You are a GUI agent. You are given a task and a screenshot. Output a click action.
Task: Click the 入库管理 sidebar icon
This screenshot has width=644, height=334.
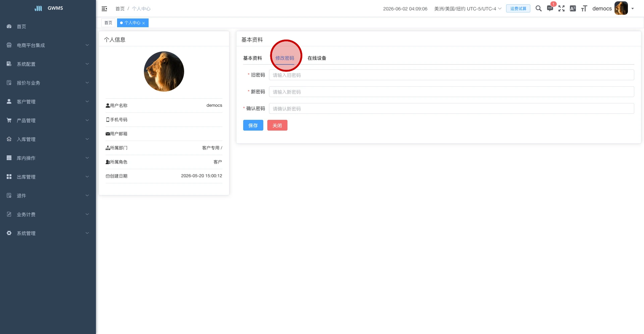(9, 139)
